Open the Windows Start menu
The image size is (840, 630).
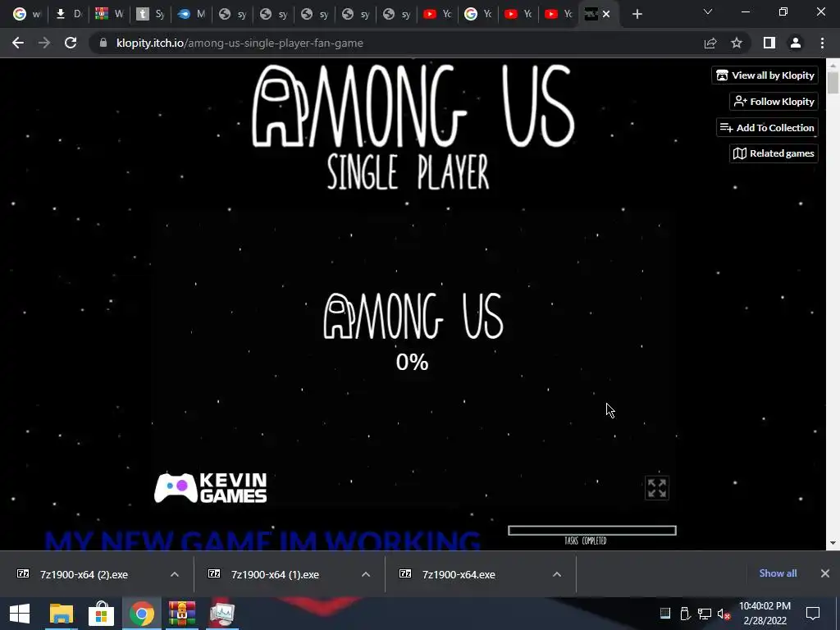[x=20, y=614]
